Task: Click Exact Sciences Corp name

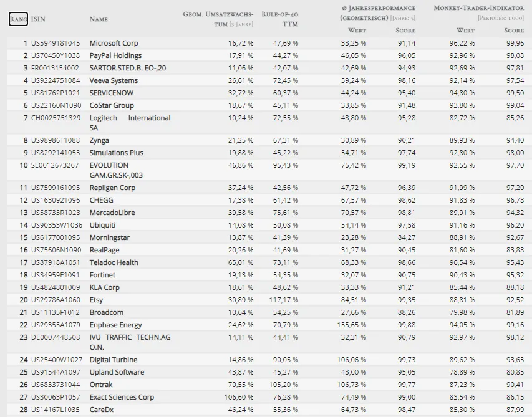Action: click(x=122, y=397)
